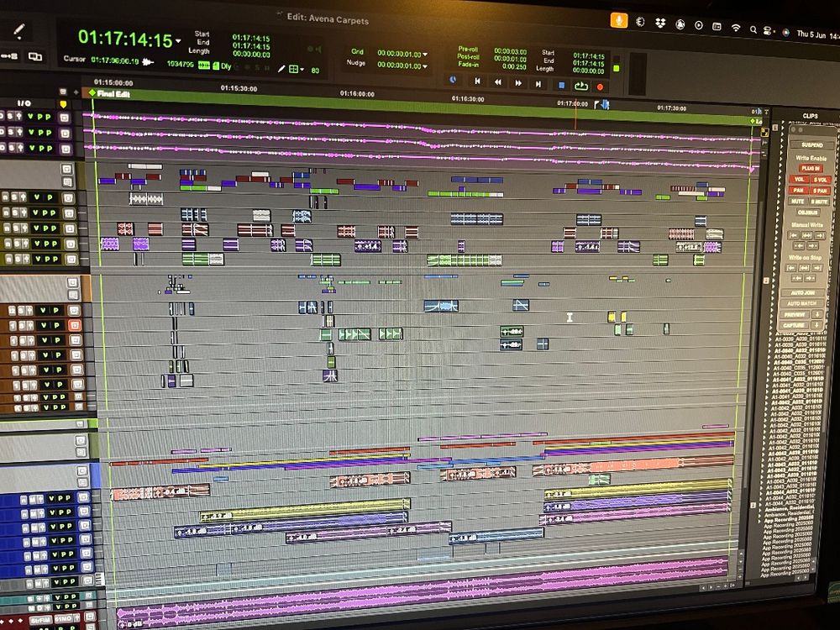This screenshot has width=840, height=630.
Task: Toggle PLUG IN write enable
Action: tap(810, 168)
